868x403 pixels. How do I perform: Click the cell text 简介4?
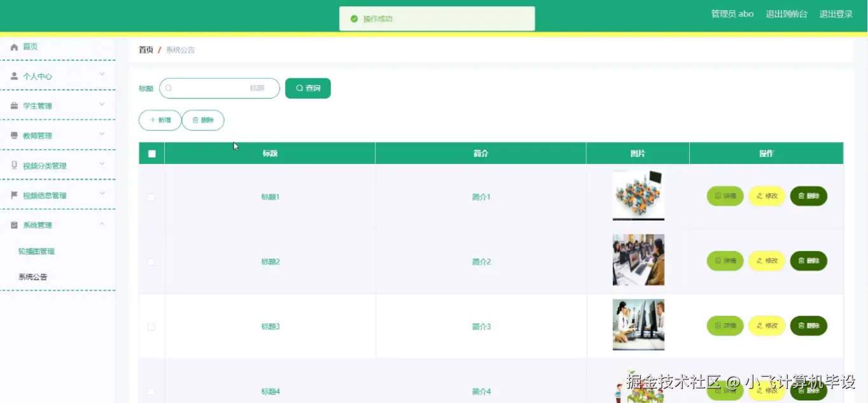482,392
